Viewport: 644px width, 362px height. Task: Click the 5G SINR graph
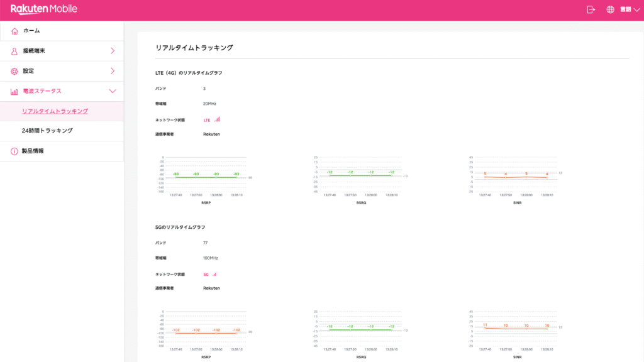[x=516, y=329]
